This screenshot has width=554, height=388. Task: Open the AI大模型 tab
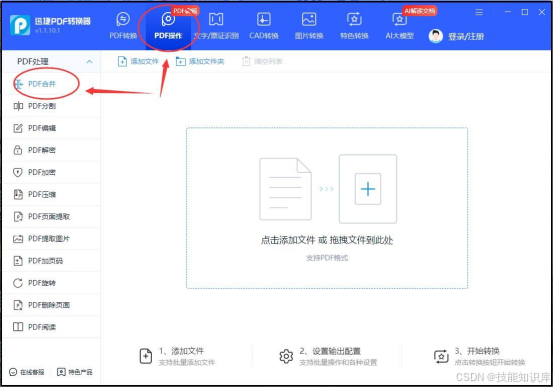click(399, 26)
